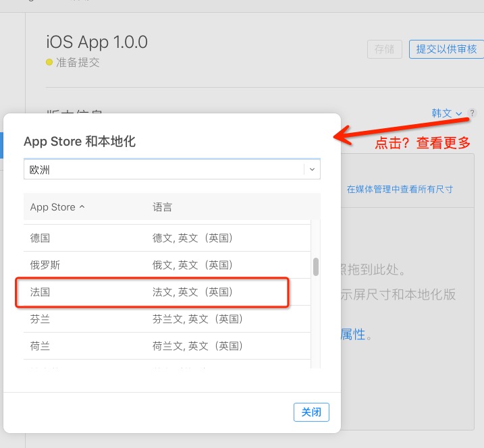This screenshot has height=448, width=484.
Task: Click 俄文, 英文 (英国) language cell
Action: [192, 264]
